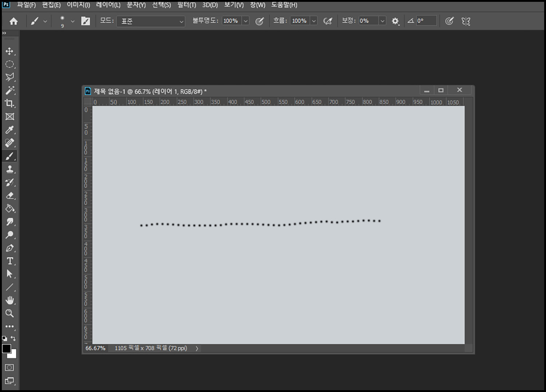Select the Eyedropper tool
The image size is (546, 392).
tap(9, 130)
